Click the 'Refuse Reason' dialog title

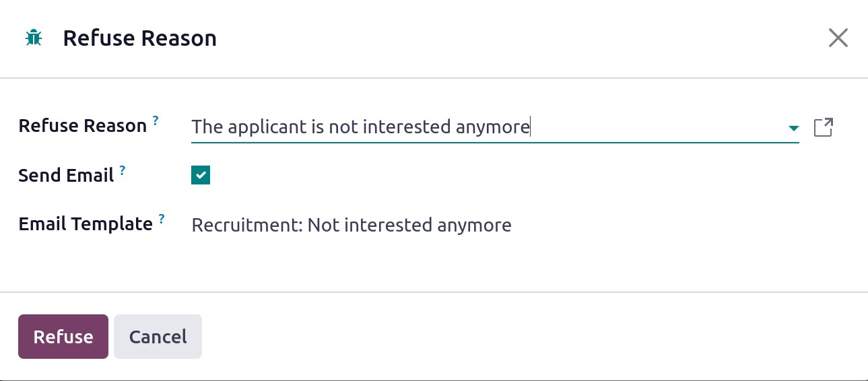[140, 38]
